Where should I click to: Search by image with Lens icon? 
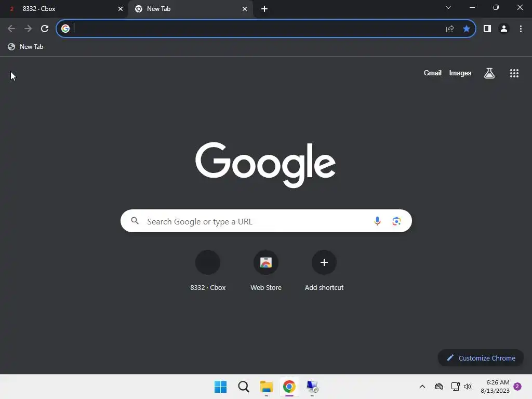tap(396, 221)
